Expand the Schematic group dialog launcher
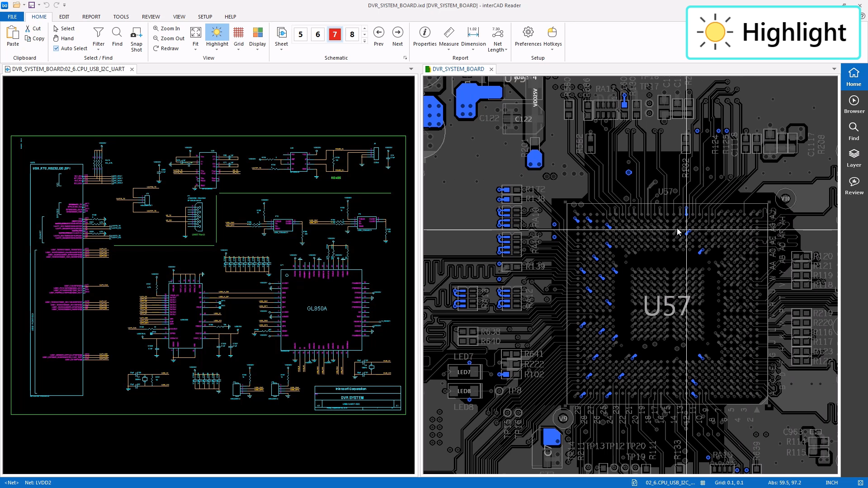Image resolution: width=868 pixels, height=488 pixels. click(405, 58)
